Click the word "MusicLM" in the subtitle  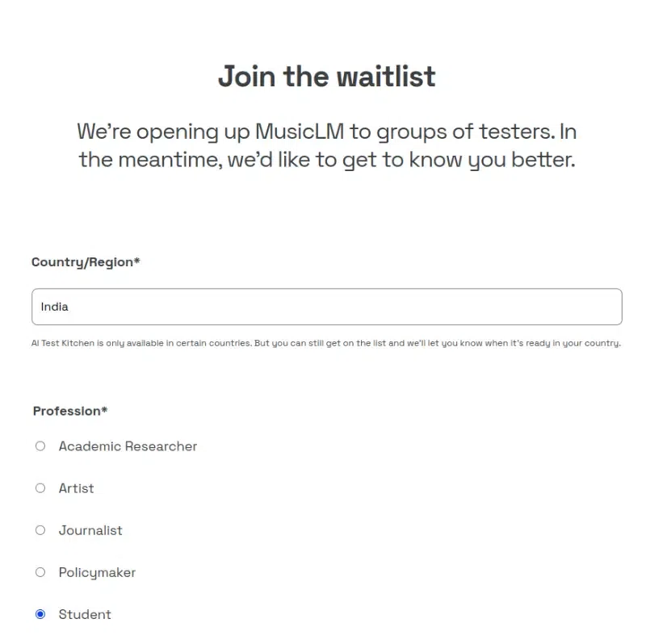coord(300,132)
